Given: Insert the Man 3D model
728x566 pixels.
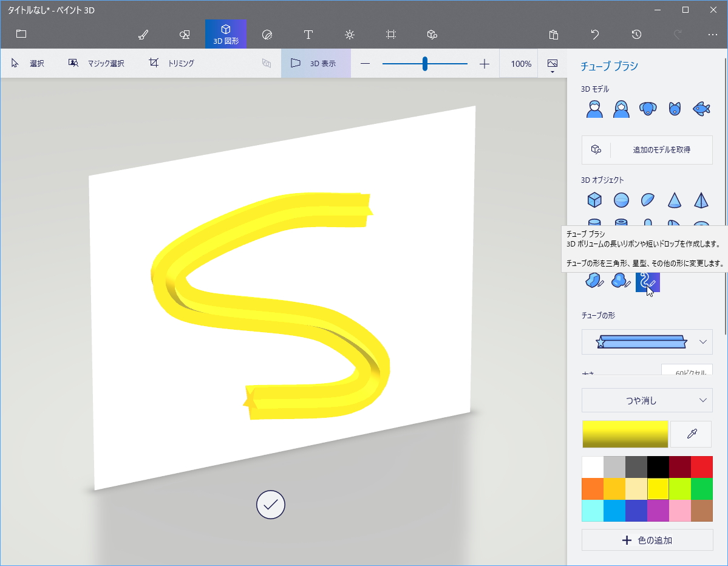Looking at the screenshot, I should 594,109.
